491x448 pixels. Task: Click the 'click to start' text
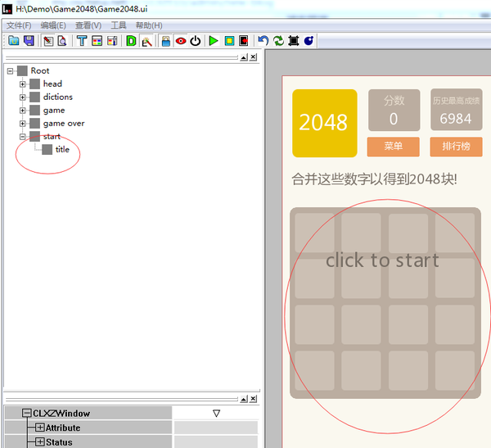coord(382,260)
